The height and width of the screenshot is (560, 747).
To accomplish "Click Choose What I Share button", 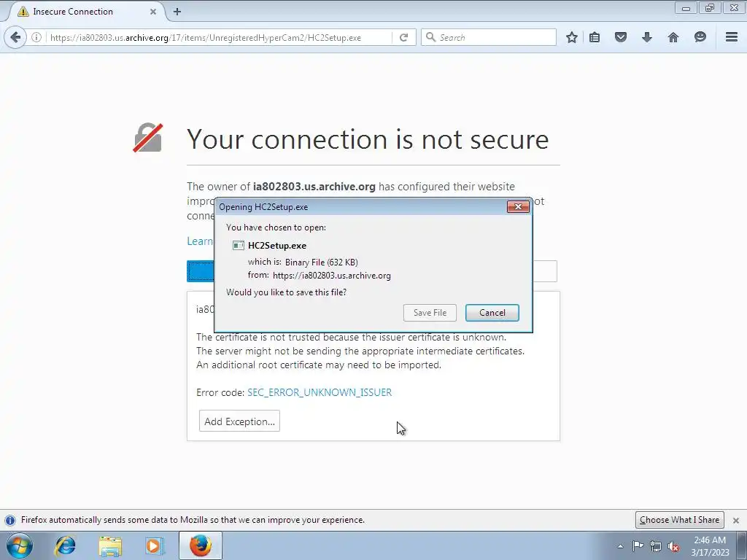I will tap(679, 520).
